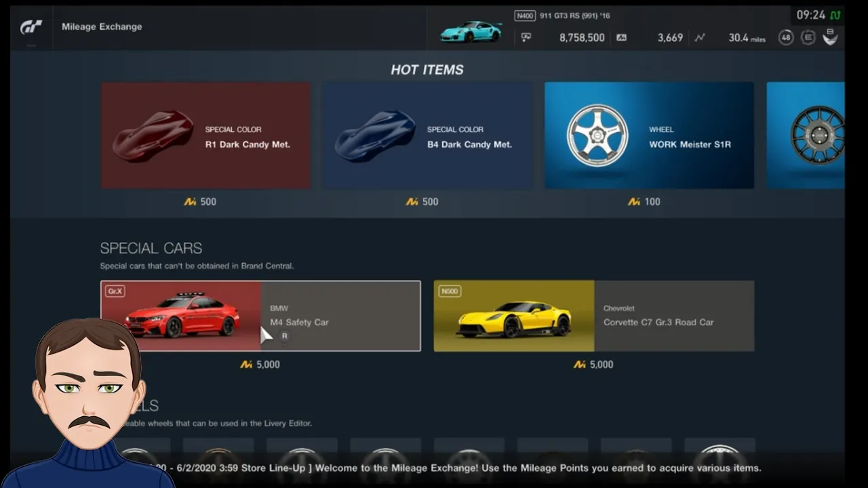Select R1 Dark Candy Met. special color
This screenshot has height=488, width=868.
205,136
